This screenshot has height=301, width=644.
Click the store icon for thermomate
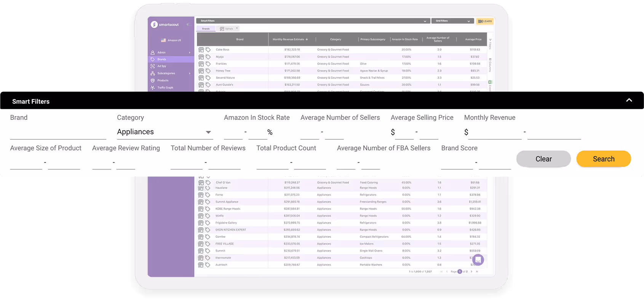click(x=201, y=258)
